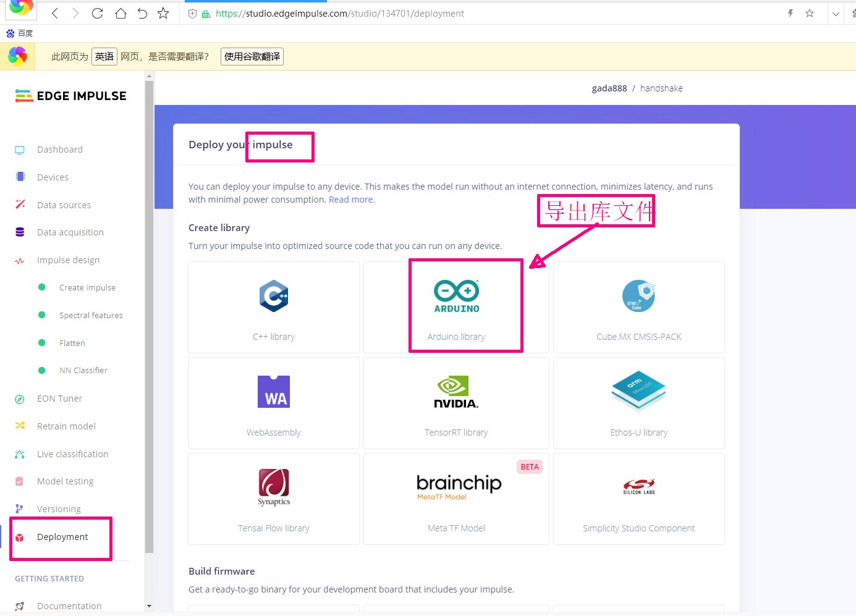The width and height of the screenshot is (856, 616).
Task: Select the Synaptics Tensai Flow library
Action: point(274,499)
